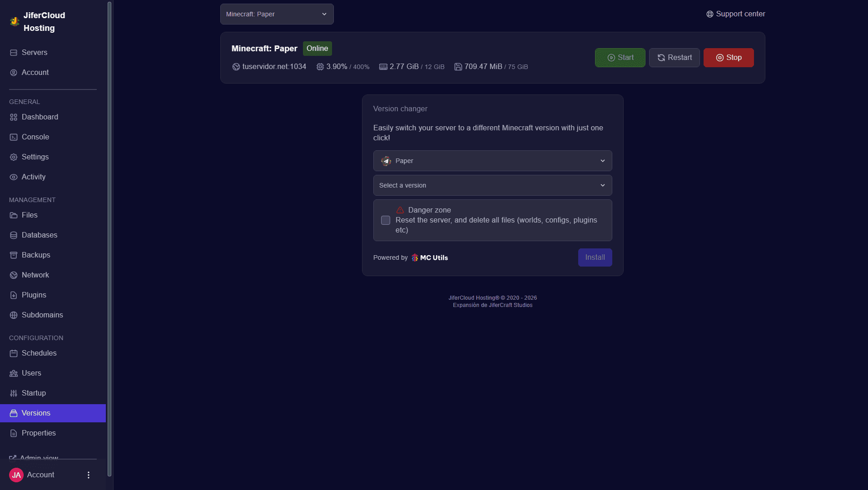Image resolution: width=868 pixels, height=490 pixels.
Task: Open the Support center link
Action: [x=736, y=14]
